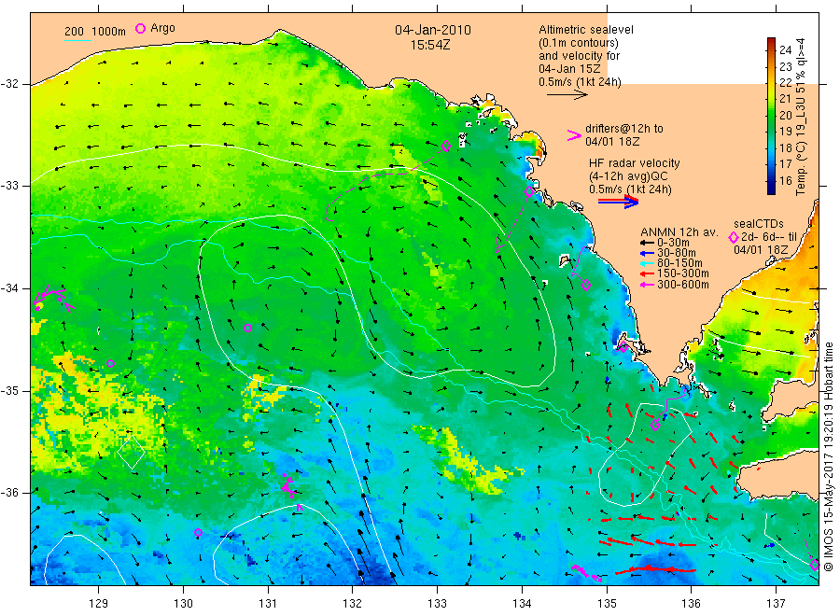Screen dimensions: 840x616
Task: Click the 22 value on the color bar scale
Action: click(x=785, y=82)
